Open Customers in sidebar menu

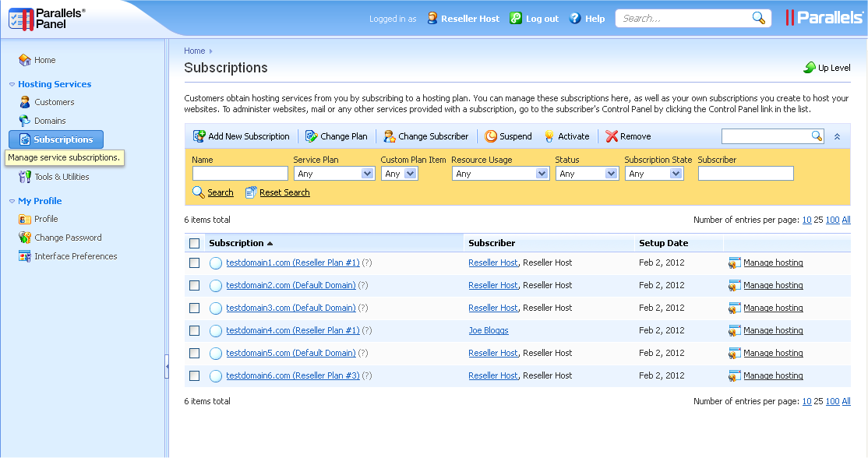coord(55,102)
